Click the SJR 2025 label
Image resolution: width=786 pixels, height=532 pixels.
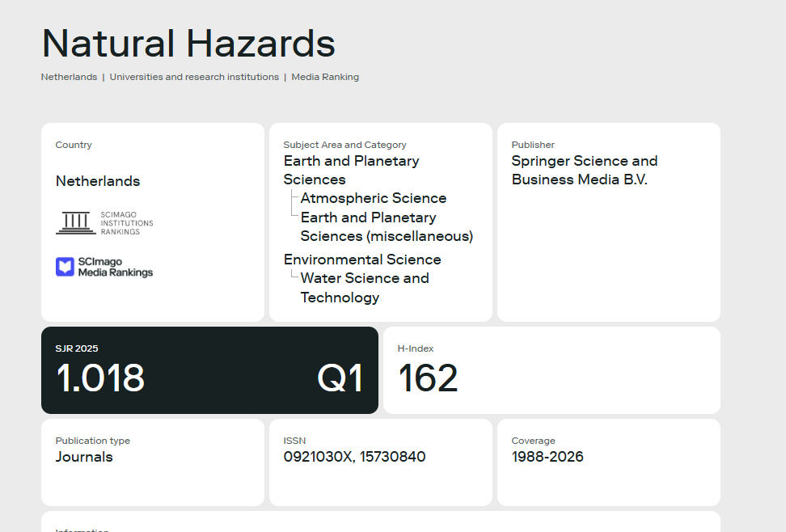pos(77,348)
